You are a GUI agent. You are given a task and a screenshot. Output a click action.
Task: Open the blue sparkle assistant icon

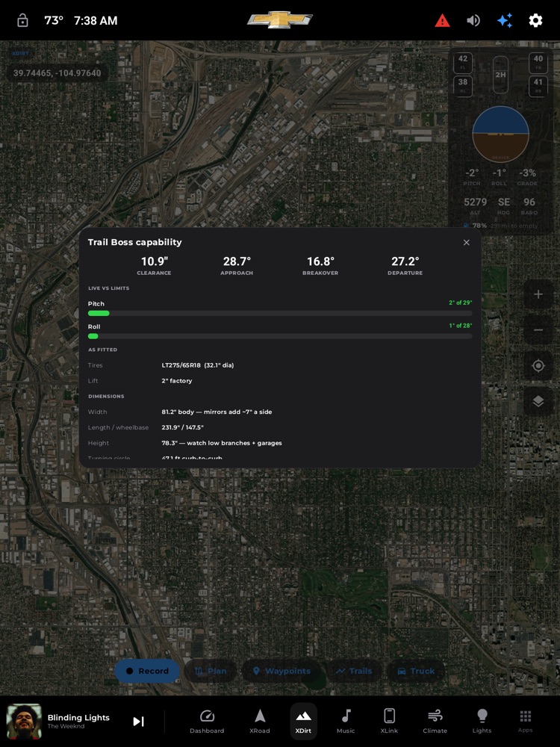click(505, 20)
